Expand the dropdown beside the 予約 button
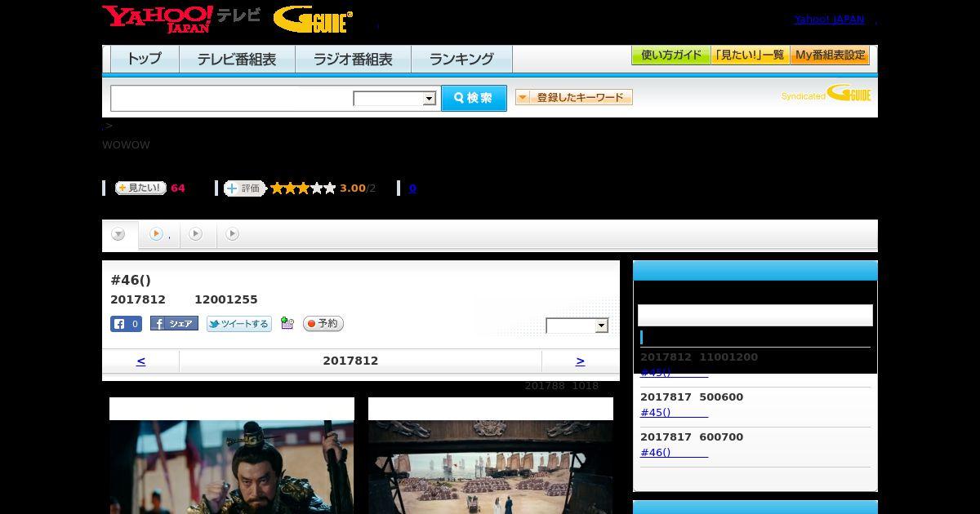Screen dimensions: 980x514 [577, 326]
